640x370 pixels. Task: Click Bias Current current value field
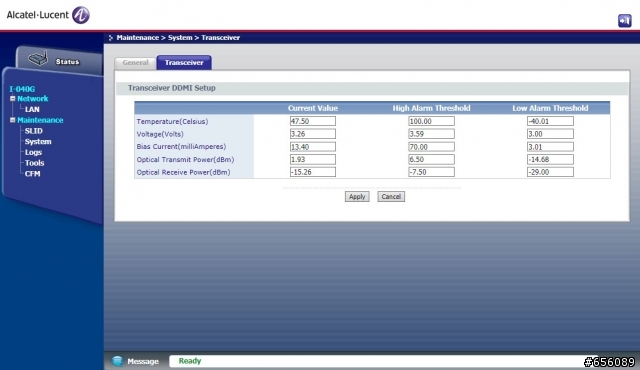[x=313, y=146]
